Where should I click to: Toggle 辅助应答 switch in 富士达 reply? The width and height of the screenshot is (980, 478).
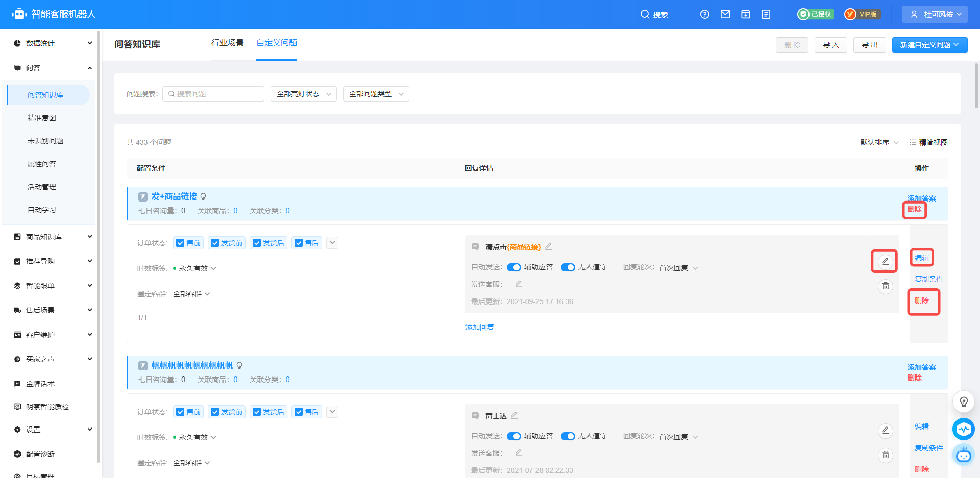coord(513,436)
